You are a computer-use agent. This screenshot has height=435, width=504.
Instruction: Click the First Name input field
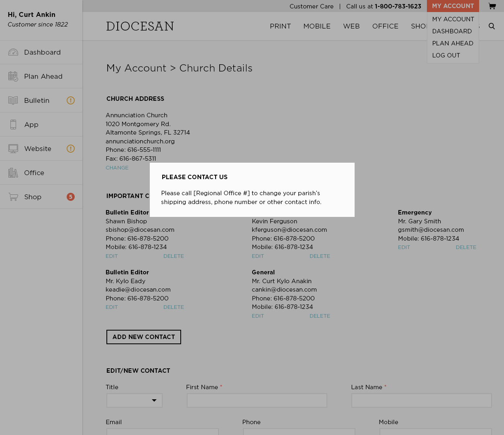click(257, 400)
